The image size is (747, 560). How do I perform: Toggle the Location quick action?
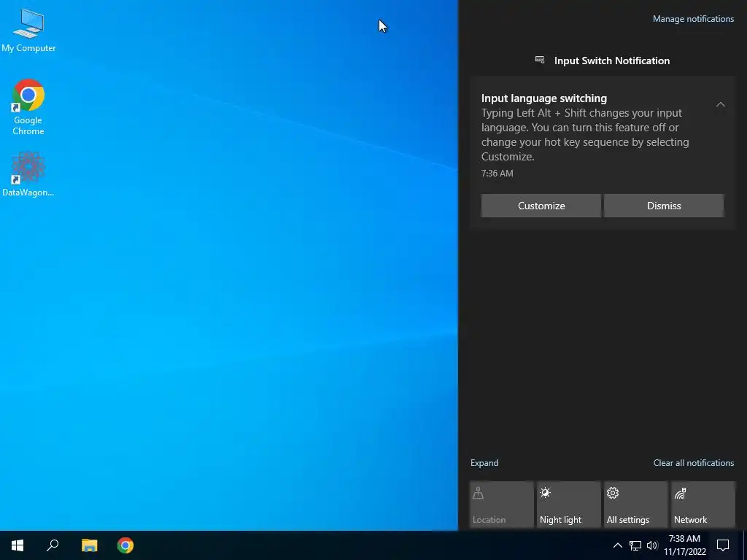pos(501,505)
